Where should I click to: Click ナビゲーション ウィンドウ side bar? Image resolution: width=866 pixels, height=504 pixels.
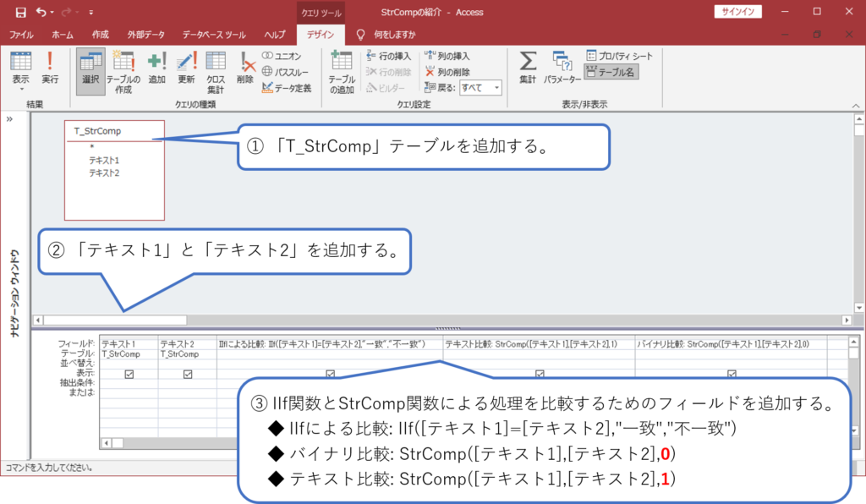[14, 293]
